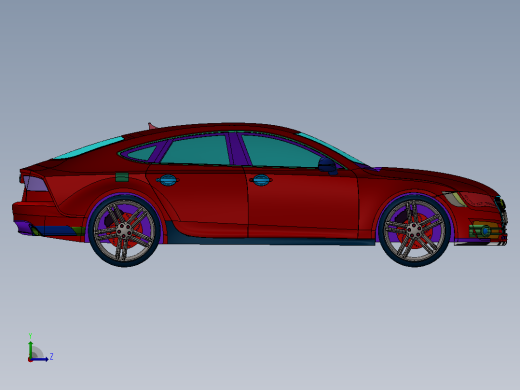
Task: Select the cyan rear hatch glass
Action: tap(89, 147)
